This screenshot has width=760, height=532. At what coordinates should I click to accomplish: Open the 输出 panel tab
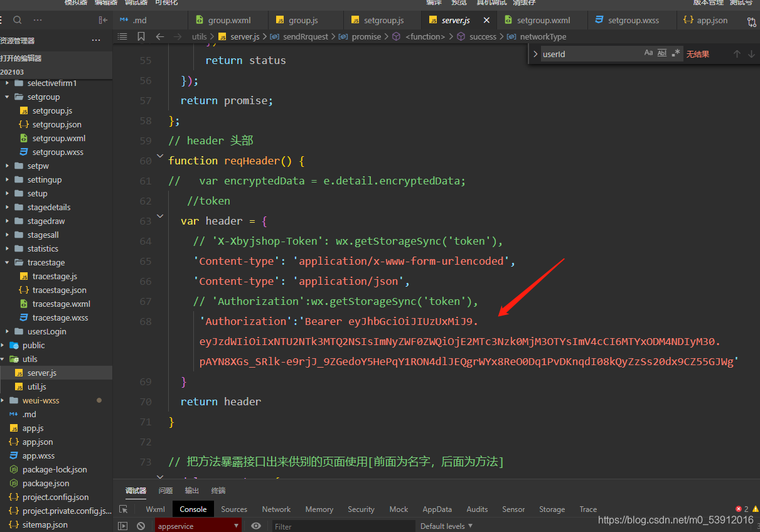click(191, 491)
